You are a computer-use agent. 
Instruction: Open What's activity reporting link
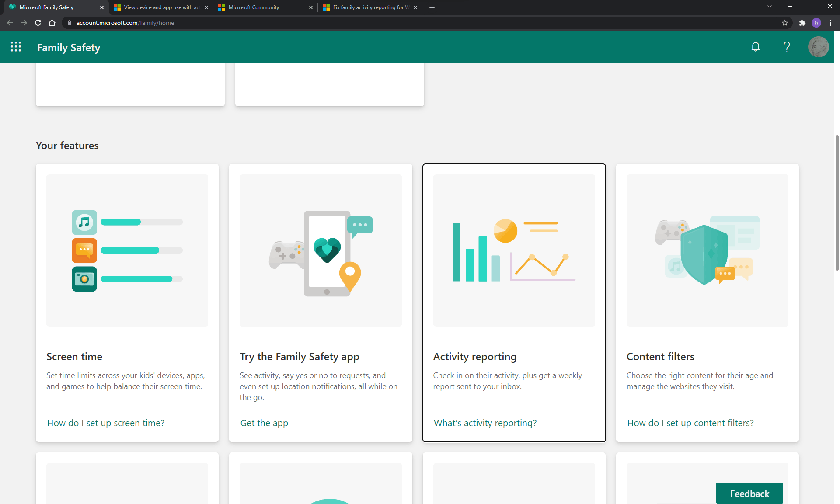[485, 423]
